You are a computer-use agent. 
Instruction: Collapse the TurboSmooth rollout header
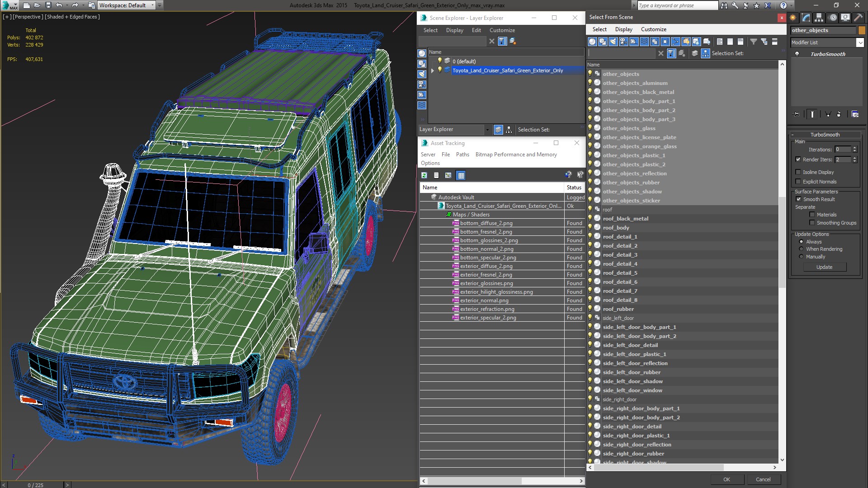(x=825, y=135)
